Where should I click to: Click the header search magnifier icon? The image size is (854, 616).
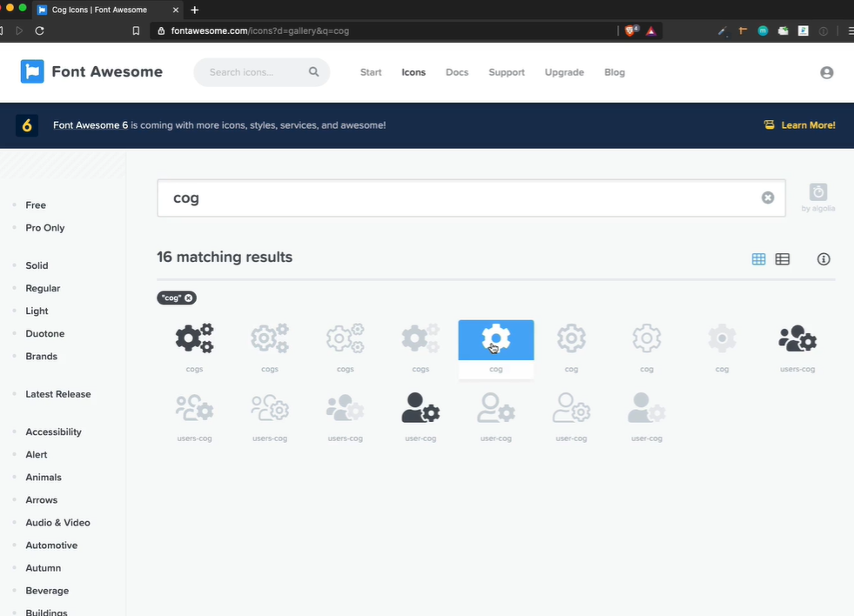pyautogui.click(x=313, y=72)
